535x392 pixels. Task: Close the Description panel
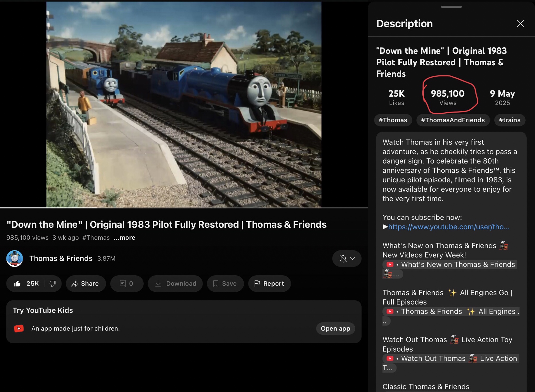[x=520, y=24]
